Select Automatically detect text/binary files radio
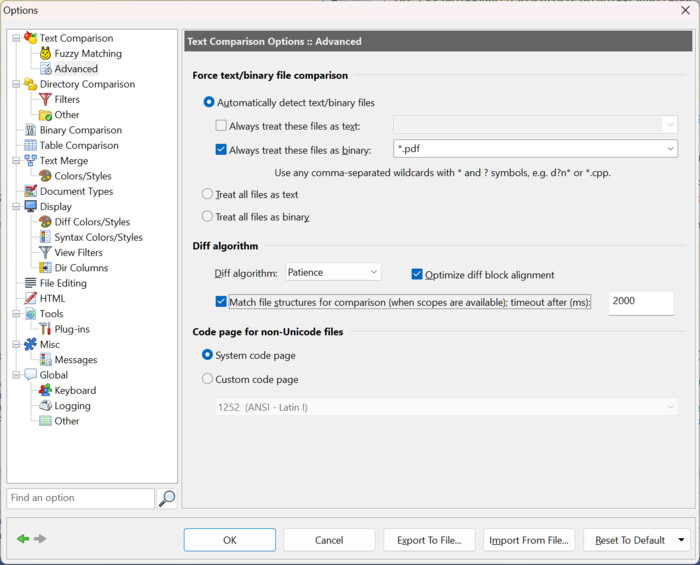Image resolution: width=700 pixels, height=565 pixels. point(208,102)
